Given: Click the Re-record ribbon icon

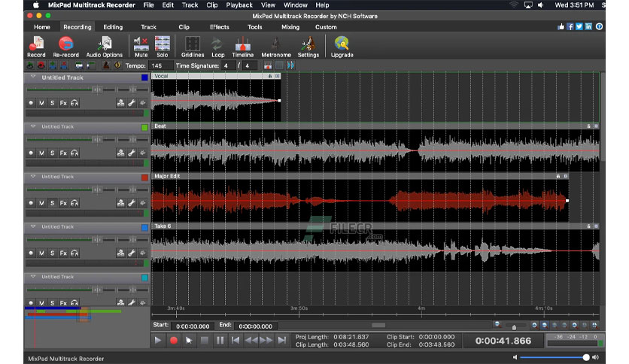Looking at the screenshot, I should point(65,47).
